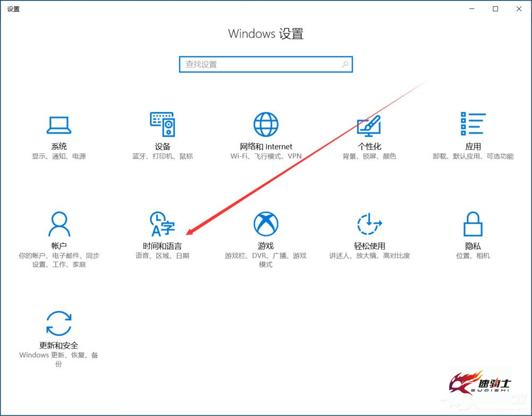Open the 隐私 padlock icon
532x416 pixels.
[473, 224]
